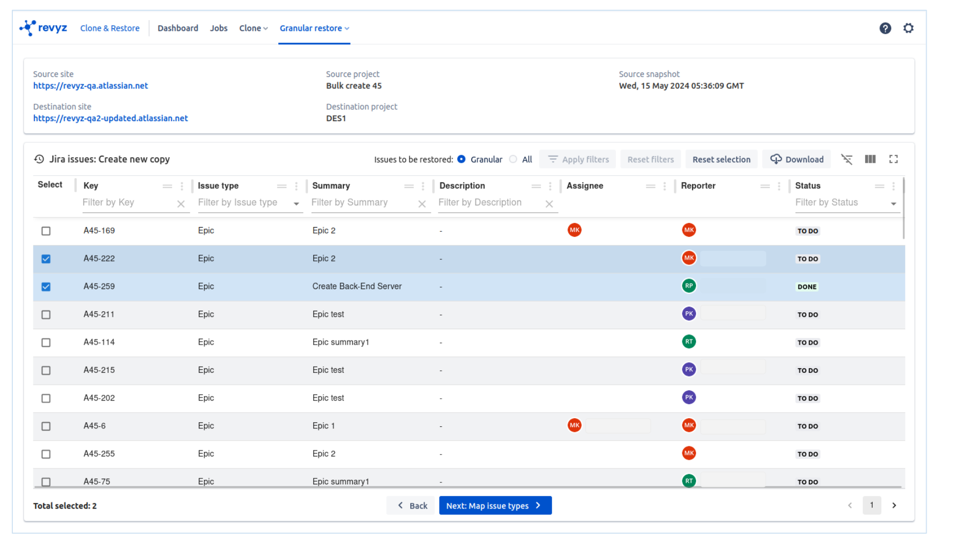
Task: Open the Key column options menu
Action: (182, 186)
